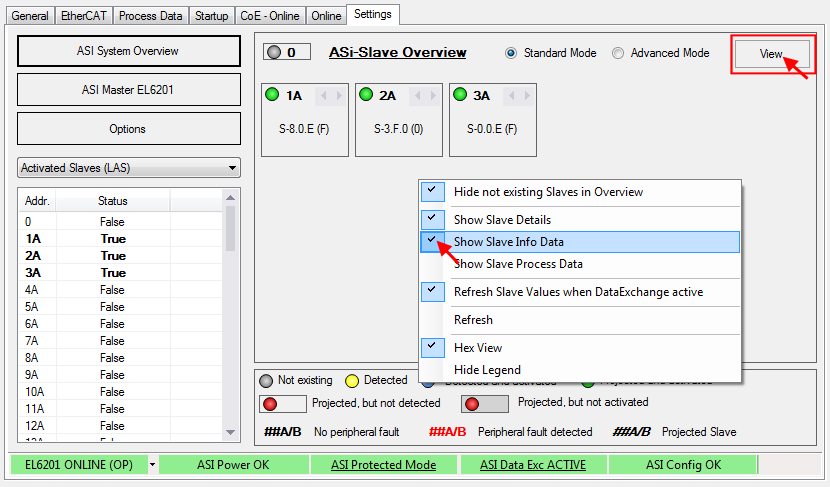
Task: Click the EL6201 ONLINE (OP) status field
Action: [79, 465]
